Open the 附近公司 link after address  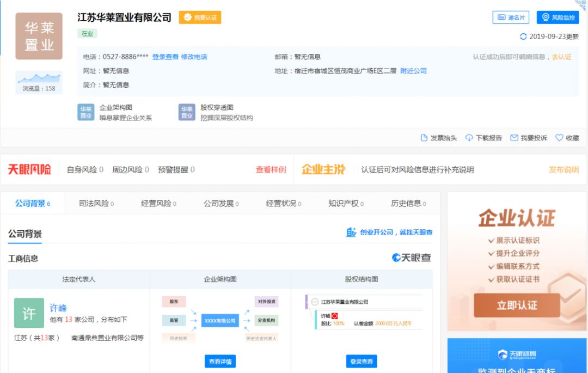coord(414,71)
